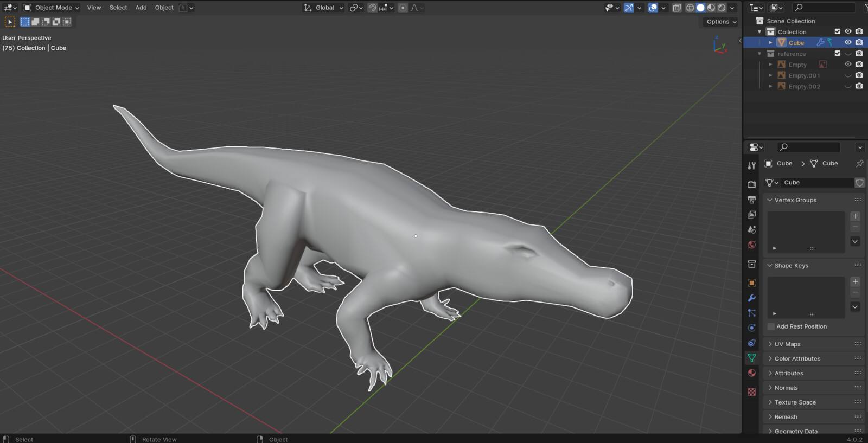
Task: Open the Render properties tab
Action: pos(751,184)
